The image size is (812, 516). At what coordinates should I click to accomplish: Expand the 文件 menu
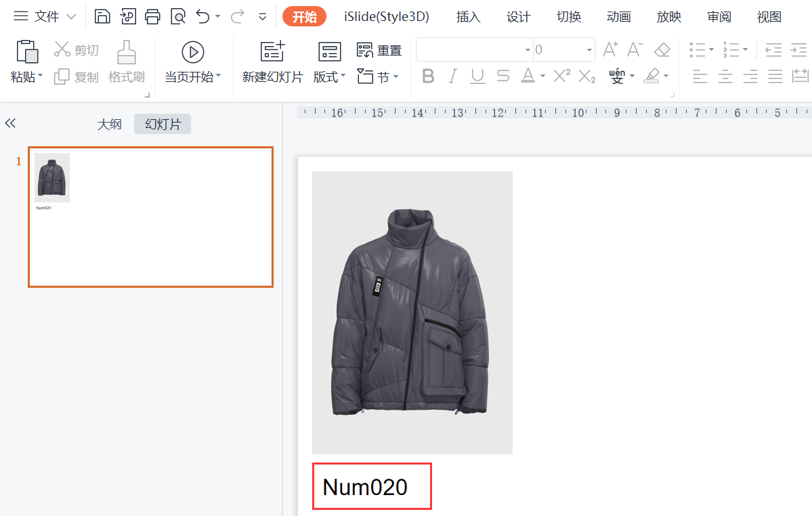[x=45, y=16]
